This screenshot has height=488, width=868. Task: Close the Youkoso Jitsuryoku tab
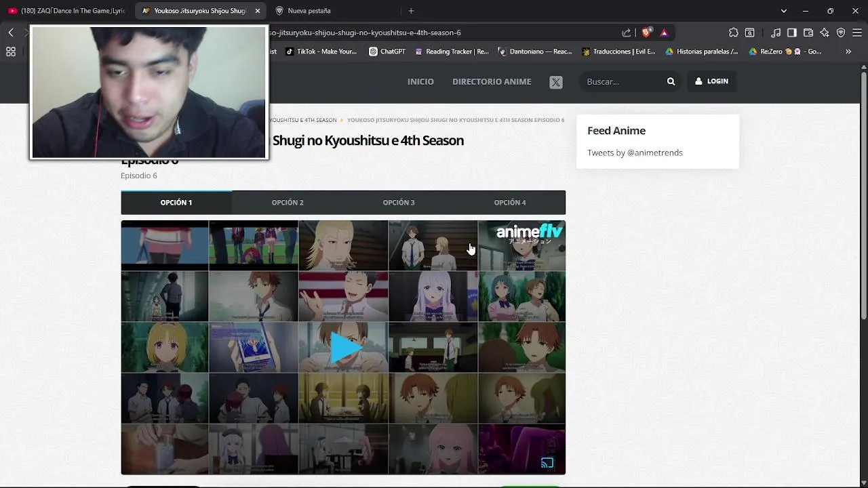(258, 11)
